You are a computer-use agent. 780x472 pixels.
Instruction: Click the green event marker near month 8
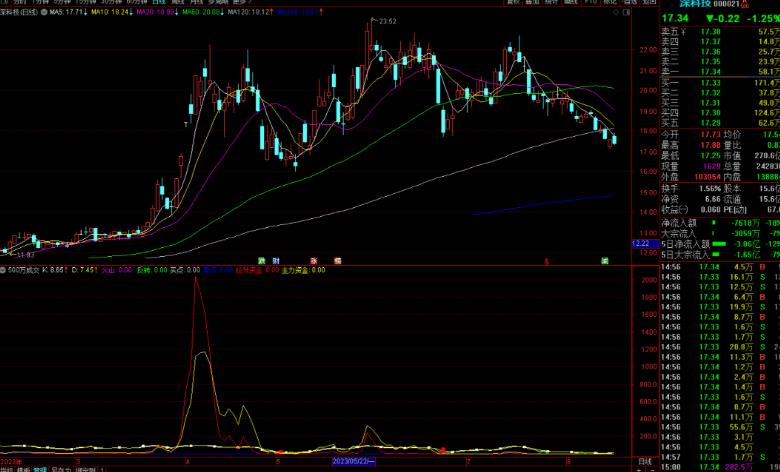point(605,261)
